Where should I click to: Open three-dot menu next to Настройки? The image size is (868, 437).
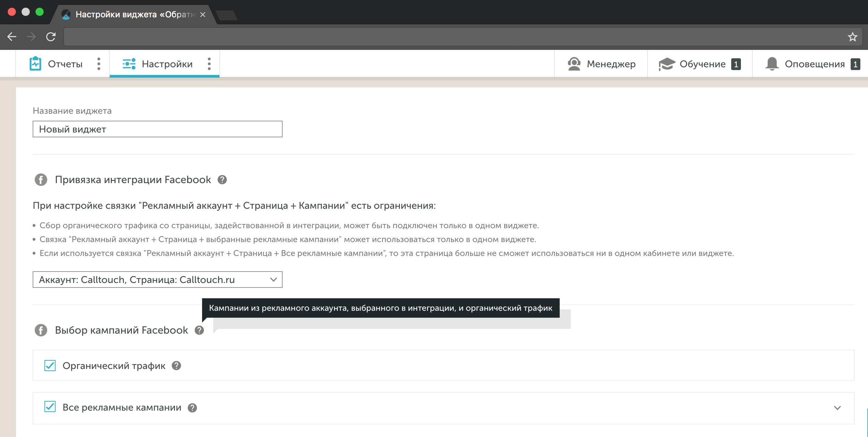[209, 64]
